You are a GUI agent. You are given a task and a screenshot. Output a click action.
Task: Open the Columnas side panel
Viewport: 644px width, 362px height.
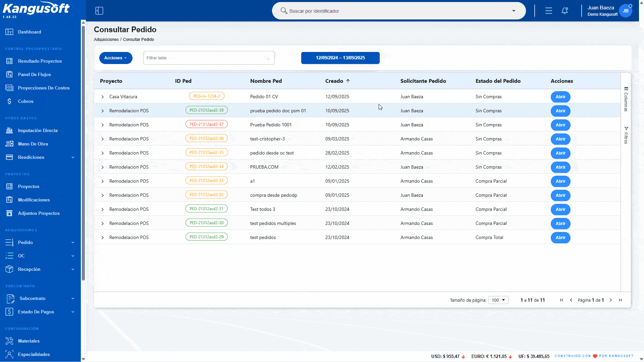click(626, 99)
